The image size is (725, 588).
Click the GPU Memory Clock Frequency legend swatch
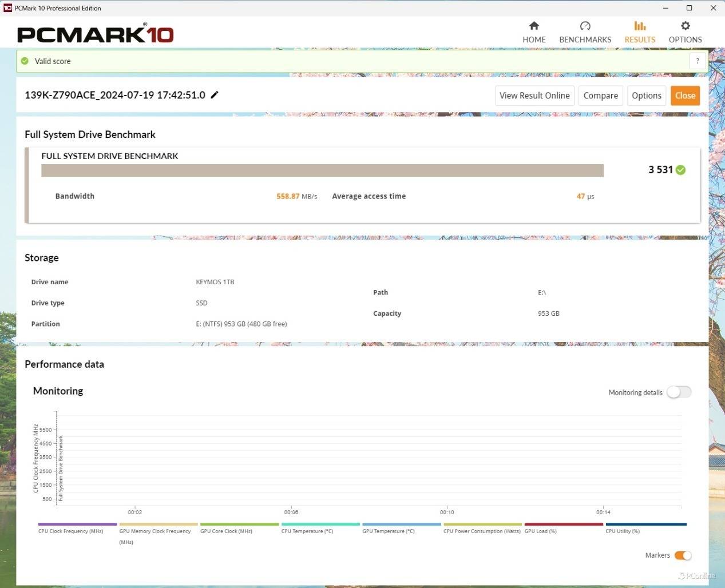[x=159, y=524]
